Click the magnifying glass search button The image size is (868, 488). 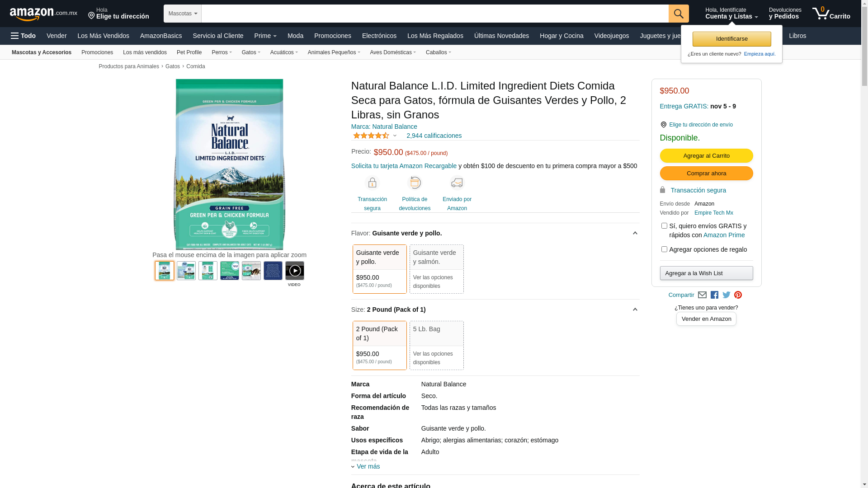pyautogui.click(x=678, y=14)
